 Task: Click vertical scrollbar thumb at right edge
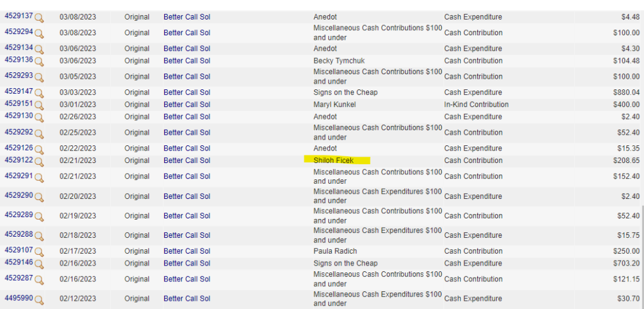pos(642,256)
